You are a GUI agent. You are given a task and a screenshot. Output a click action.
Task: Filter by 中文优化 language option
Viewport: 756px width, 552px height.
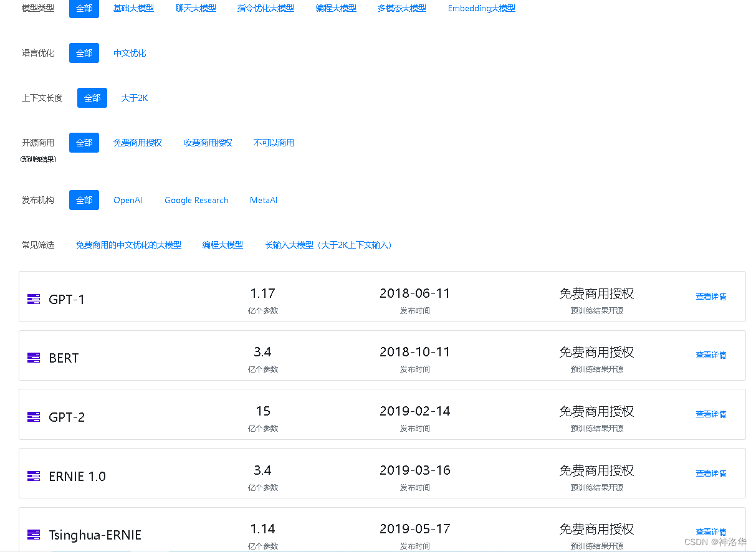pos(130,54)
